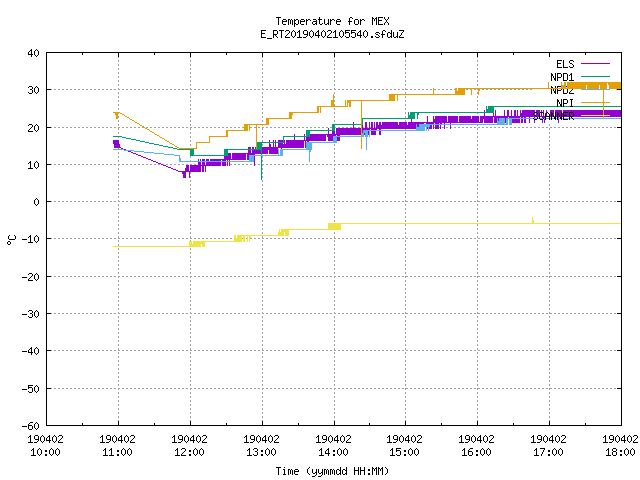Click the y-axis label 10
This screenshot has height=480, width=640.
coord(33,165)
